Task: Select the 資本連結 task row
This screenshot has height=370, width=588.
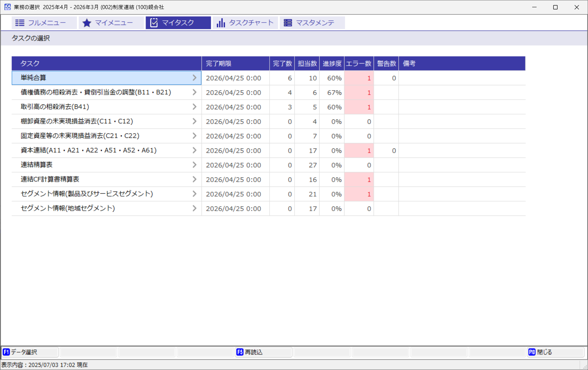Action: tap(89, 151)
